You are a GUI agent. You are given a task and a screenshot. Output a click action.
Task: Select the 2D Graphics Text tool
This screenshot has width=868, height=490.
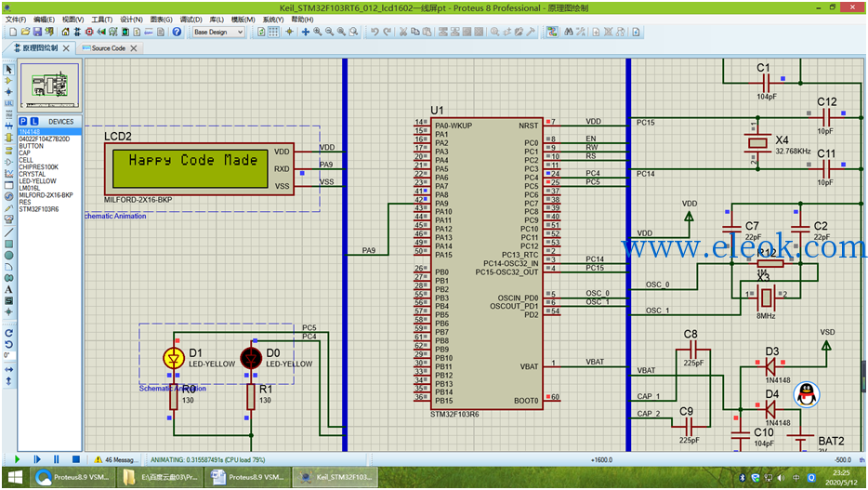point(9,289)
